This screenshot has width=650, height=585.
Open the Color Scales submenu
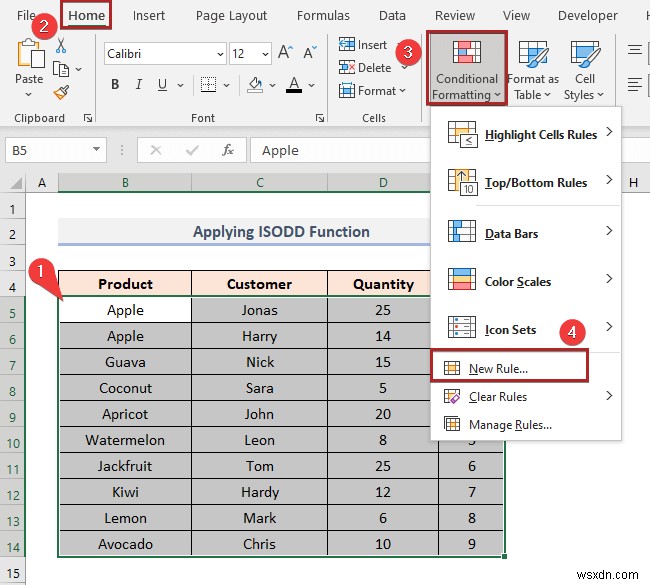pos(526,281)
